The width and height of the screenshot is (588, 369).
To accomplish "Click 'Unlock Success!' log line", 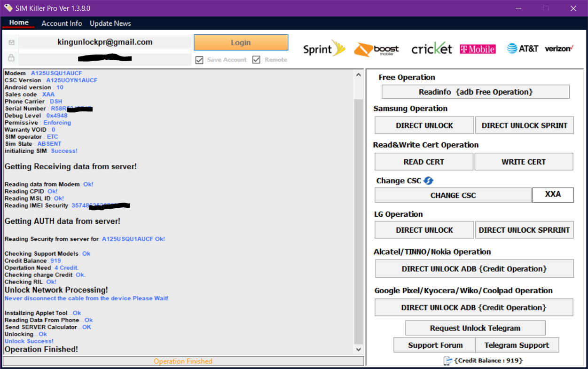I will tap(29, 341).
